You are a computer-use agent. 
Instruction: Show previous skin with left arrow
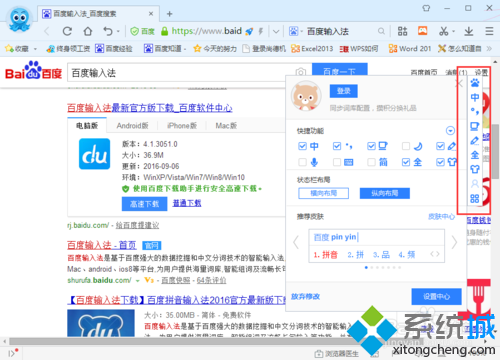(x=296, y=242)
